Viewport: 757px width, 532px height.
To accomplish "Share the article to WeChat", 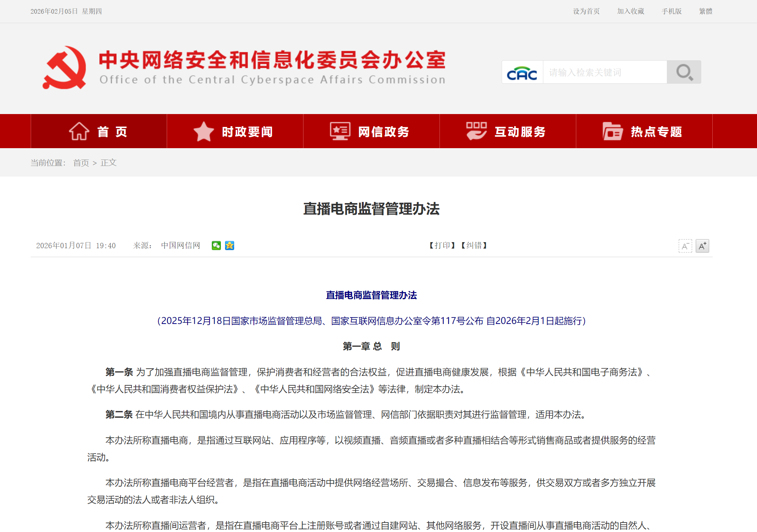I will (217, 246).
